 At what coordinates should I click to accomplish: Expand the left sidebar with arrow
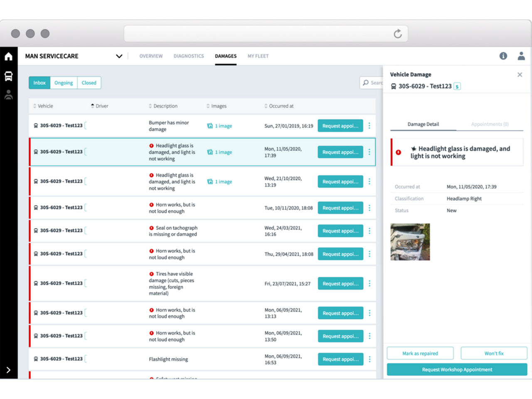click(x=8, y=370)
